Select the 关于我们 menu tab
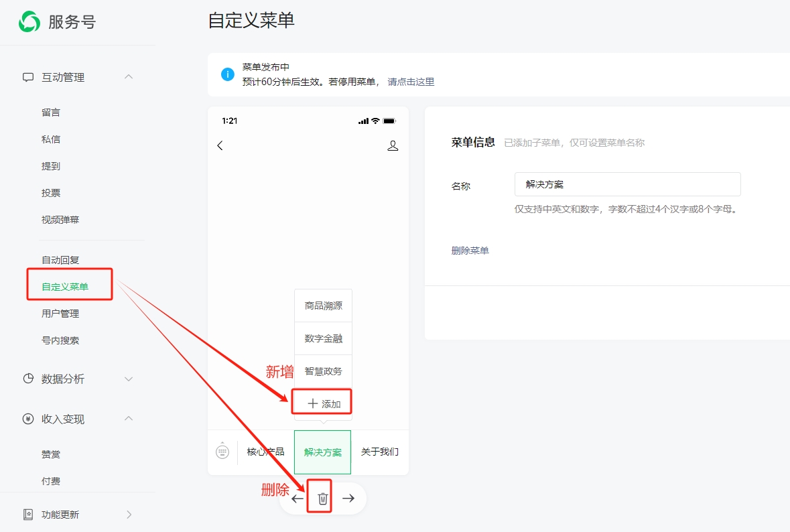The height and width of the screenshot is (532, 790). 379,452
